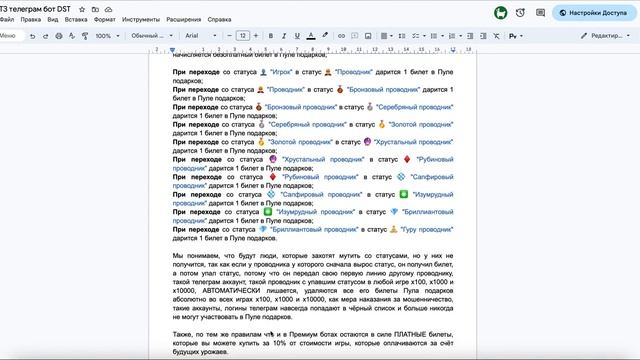Click the "Игрок" status link
The width and height of the screenshot is (640, 360).
point(281,72)
